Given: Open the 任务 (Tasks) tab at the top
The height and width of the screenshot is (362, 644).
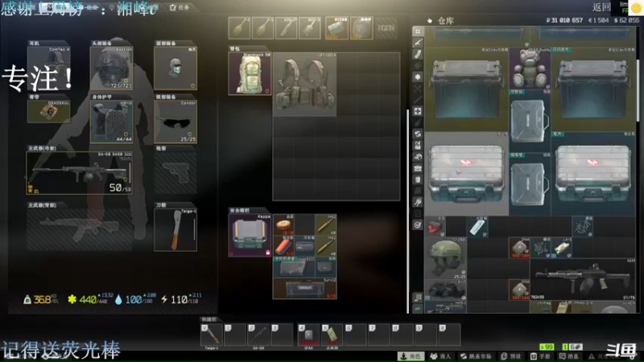Looking at the screenshot, I should point(180,7).
